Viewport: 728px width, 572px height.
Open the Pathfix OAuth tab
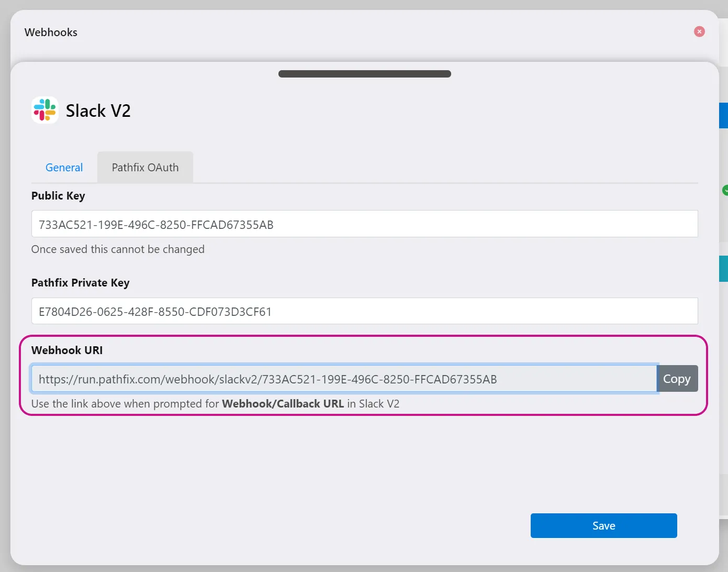[145, 168]
